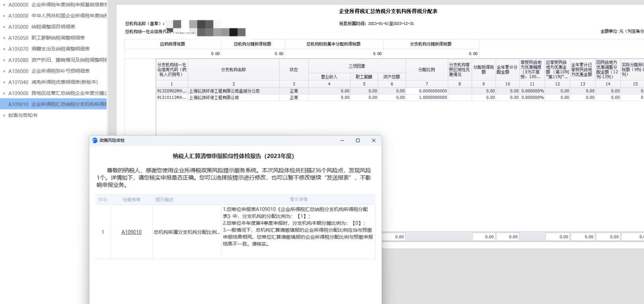Open A105070 捐赠支出 adjustment form
This screenshot has height=304, width=644.
[x=49, y=49]
